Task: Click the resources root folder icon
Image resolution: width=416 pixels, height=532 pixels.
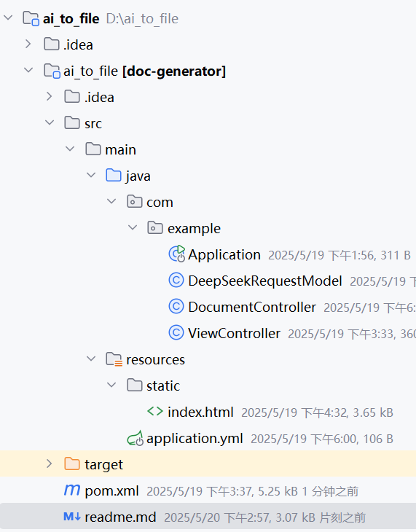Action: (114, 359)
